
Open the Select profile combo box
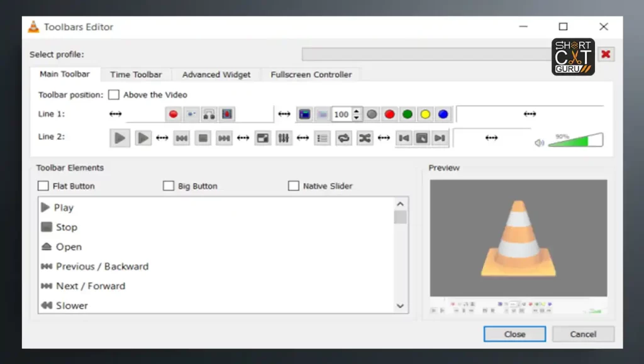[426, 54]
